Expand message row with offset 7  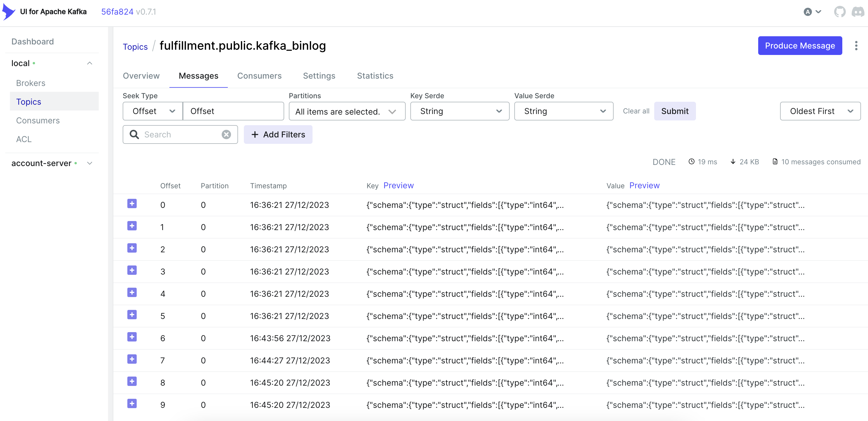point(132,360)
